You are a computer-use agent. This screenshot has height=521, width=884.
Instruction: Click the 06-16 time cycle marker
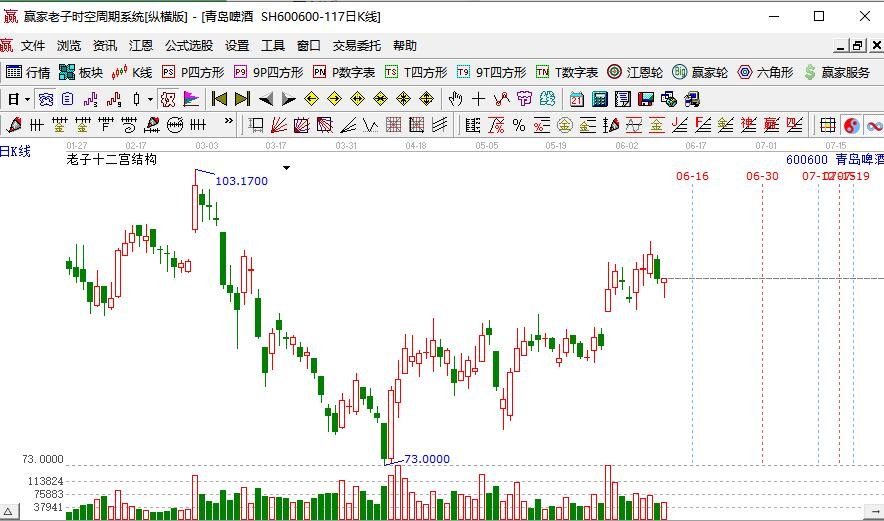(x=692, y=176)
